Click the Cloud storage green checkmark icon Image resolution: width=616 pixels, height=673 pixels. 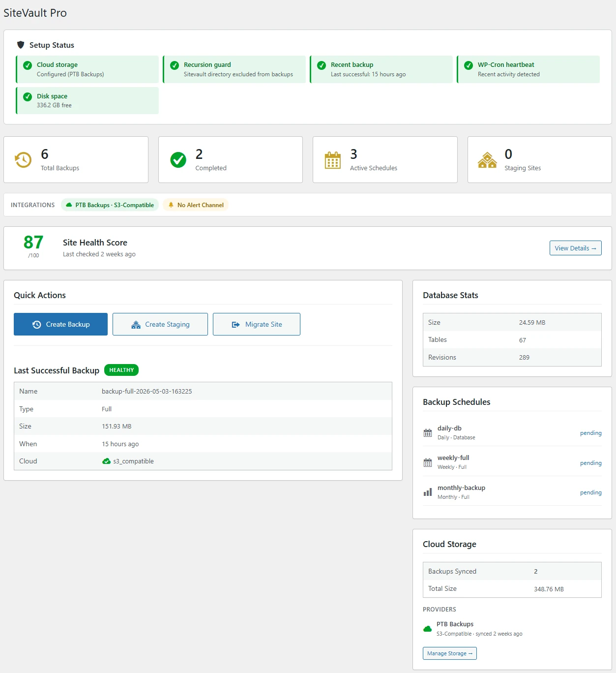pyautogui.click(x=28, y=65)
